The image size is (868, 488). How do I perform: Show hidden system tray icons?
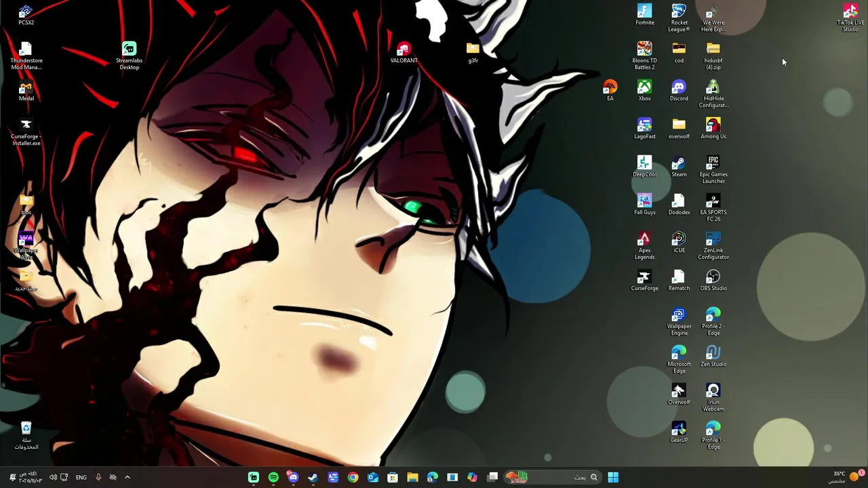[x=127, y=477]
